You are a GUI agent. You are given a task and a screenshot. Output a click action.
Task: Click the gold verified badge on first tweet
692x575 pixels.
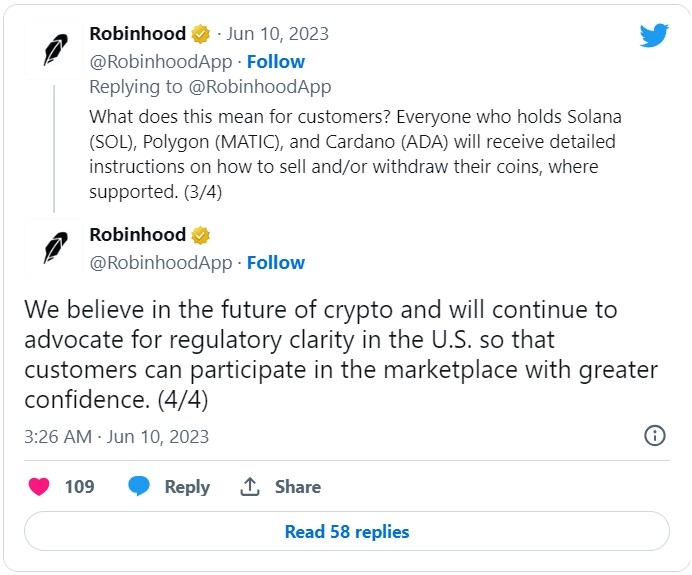coord(200,34)
